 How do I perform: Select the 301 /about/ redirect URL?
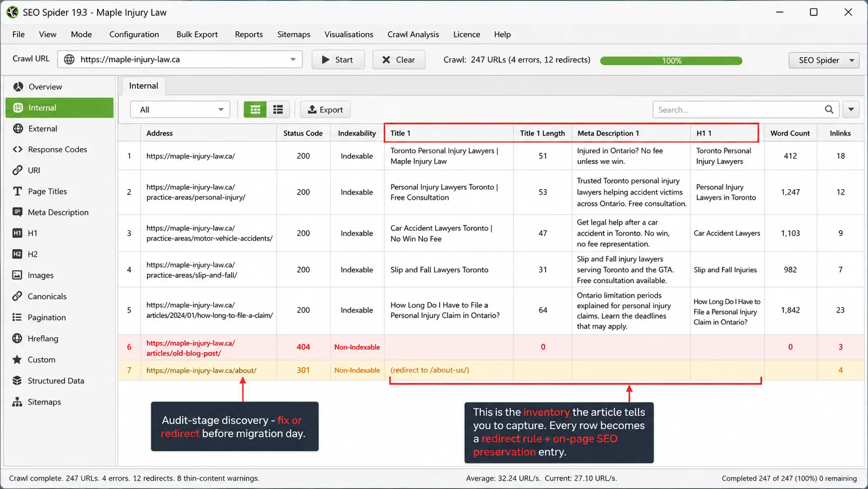pyautogui.click(x=201, y=371)
